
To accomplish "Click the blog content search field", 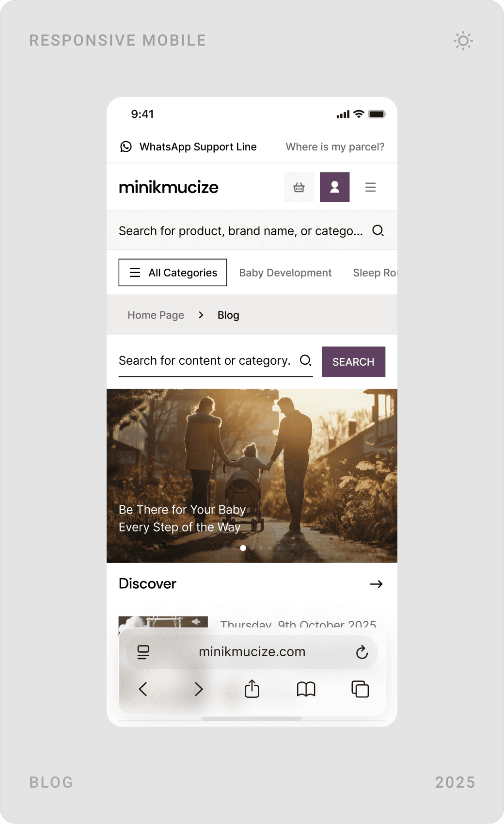I will pyautogui.click(x=216, y=361).
